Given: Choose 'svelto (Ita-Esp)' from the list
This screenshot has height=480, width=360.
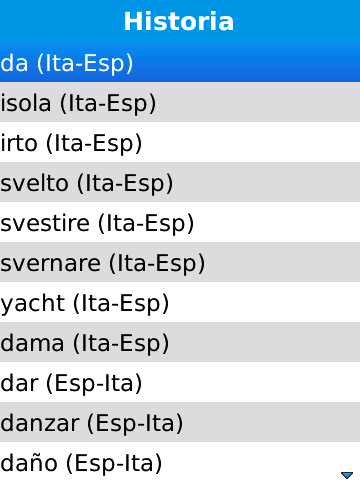Looking at the screenshot, I should 180,182.
